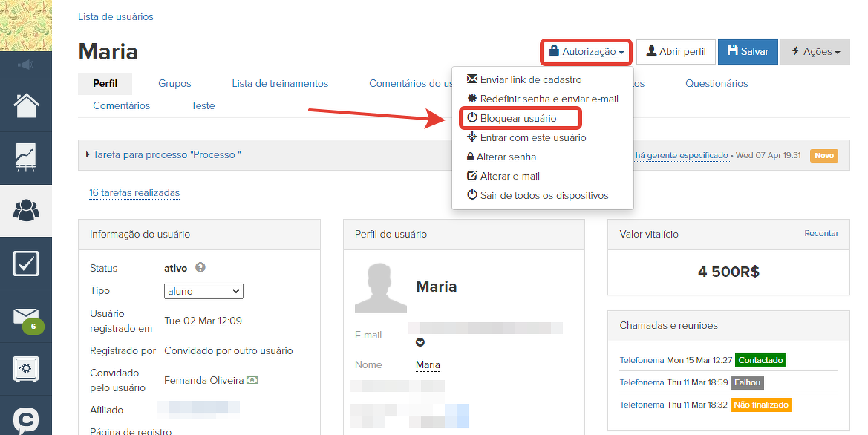
Task: Expand the Autorização dropdown
Action: [x=586, y=52]
